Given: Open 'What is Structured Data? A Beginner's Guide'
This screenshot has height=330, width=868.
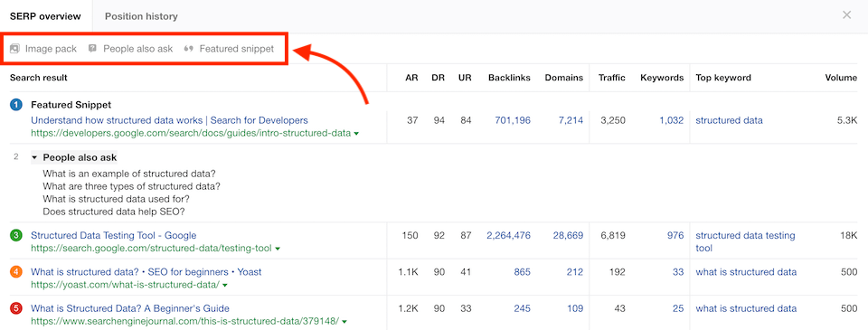Looking at the screenshot, I should click(130, 308).
